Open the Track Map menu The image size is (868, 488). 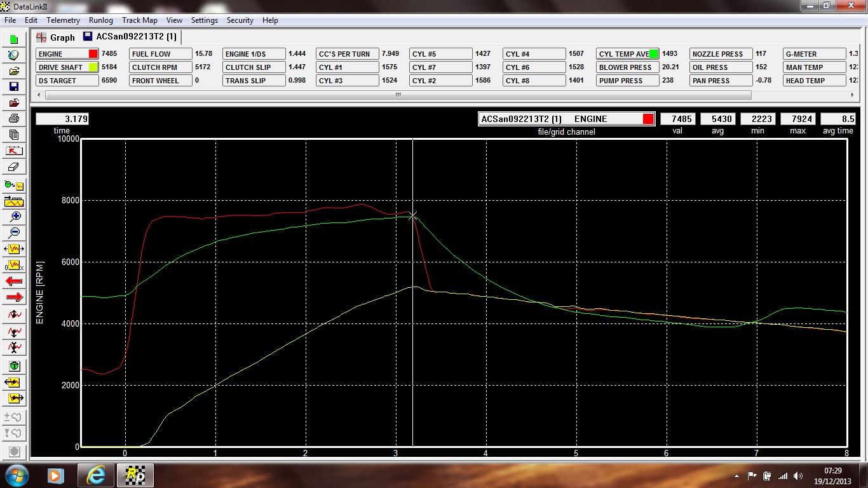[139, 20]
